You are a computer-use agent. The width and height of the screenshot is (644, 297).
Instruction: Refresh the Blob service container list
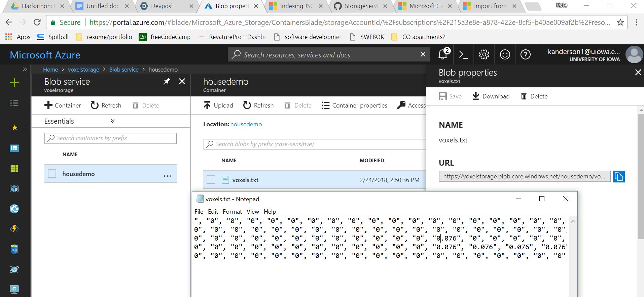click(106, 105)
